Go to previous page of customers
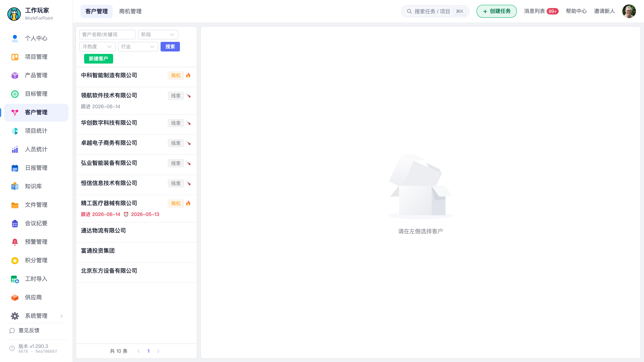 pyautogui.click(x=139, y=351)
